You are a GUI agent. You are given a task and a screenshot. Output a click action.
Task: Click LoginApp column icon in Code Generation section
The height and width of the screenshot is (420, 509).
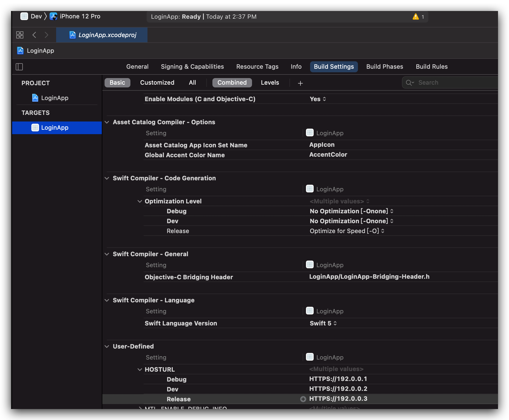[x=310, y=189]
